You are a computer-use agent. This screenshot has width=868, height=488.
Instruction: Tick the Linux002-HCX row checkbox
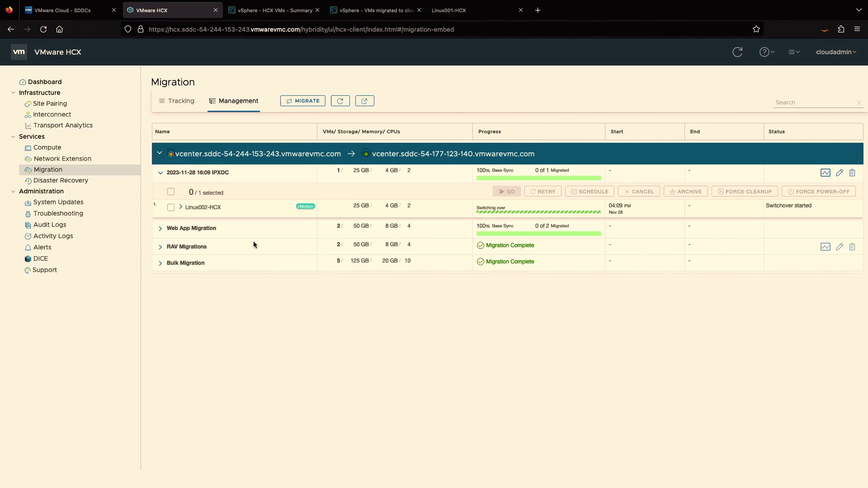171,207
